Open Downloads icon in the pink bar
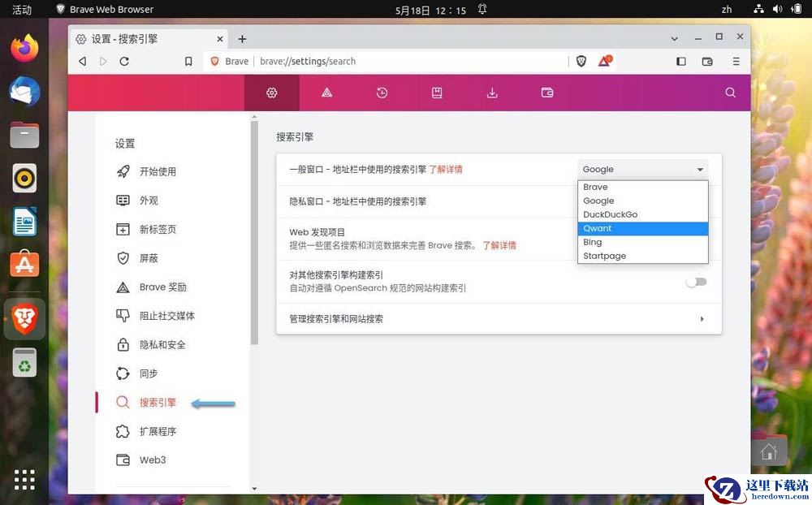Image resolution: width=812 pixels, height=505 pixels. pyautogui.click(x=492, y=93)
